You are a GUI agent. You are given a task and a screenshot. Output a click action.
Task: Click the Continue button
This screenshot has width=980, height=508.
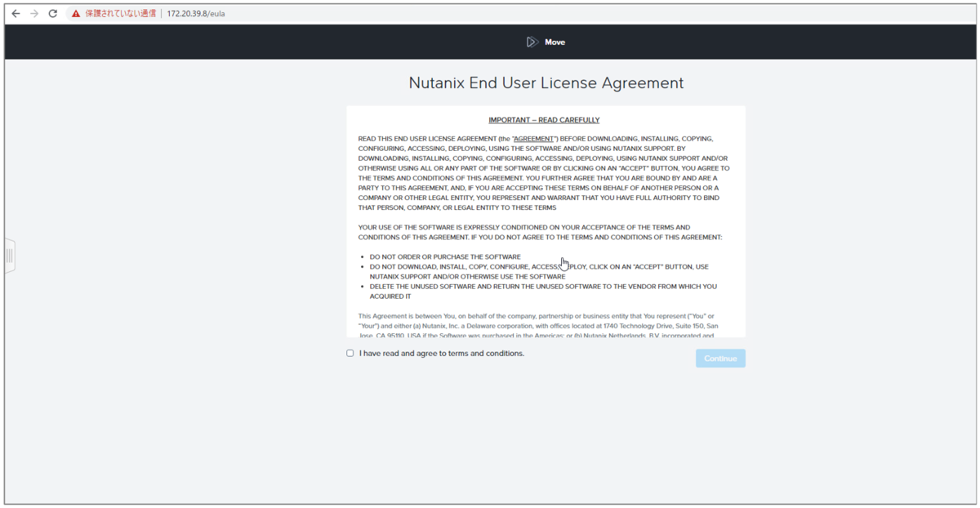(720, 359)
